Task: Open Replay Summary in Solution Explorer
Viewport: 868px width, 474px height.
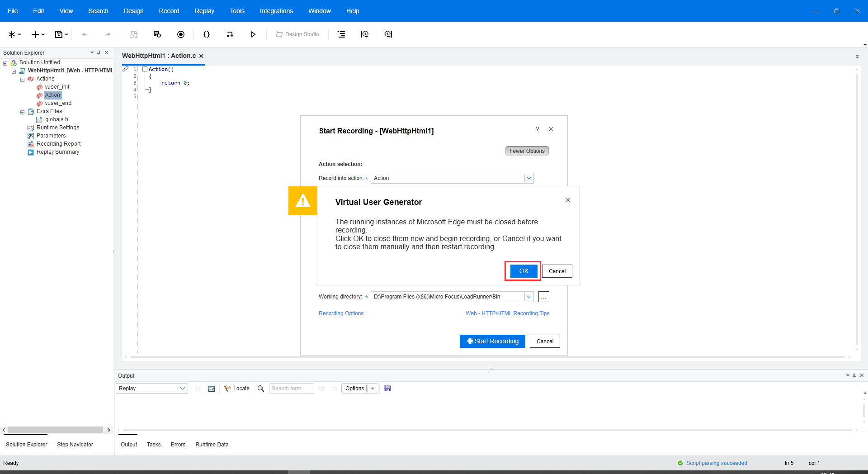Action: pos(58,152)
